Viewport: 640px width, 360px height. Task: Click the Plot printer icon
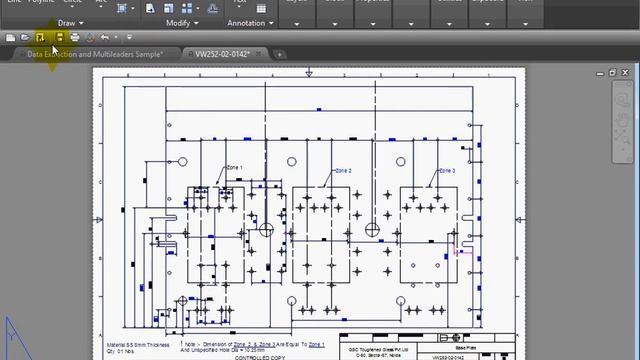[75, 38]
